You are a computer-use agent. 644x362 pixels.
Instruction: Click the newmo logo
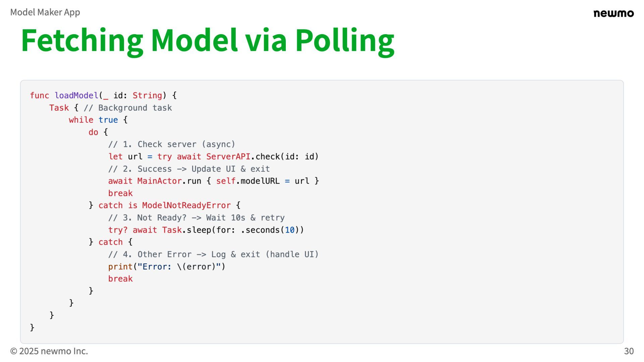point(613,13)
